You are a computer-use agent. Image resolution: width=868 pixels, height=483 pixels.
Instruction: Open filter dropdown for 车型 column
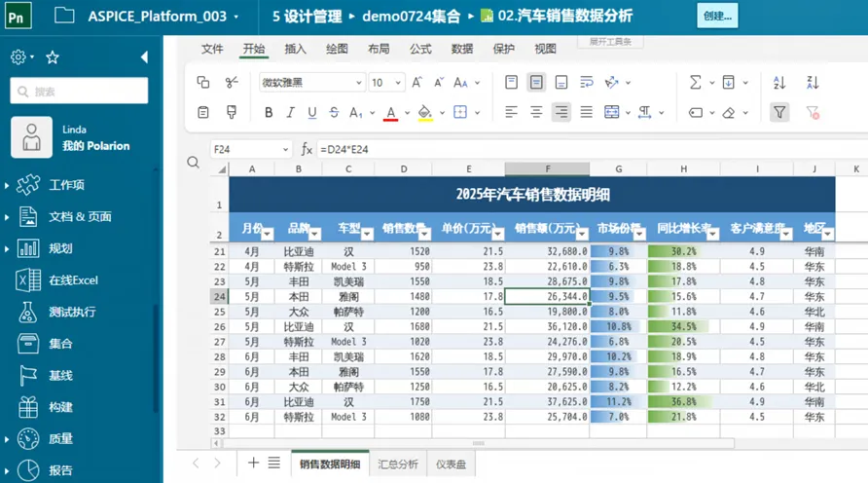click(367, 234)
